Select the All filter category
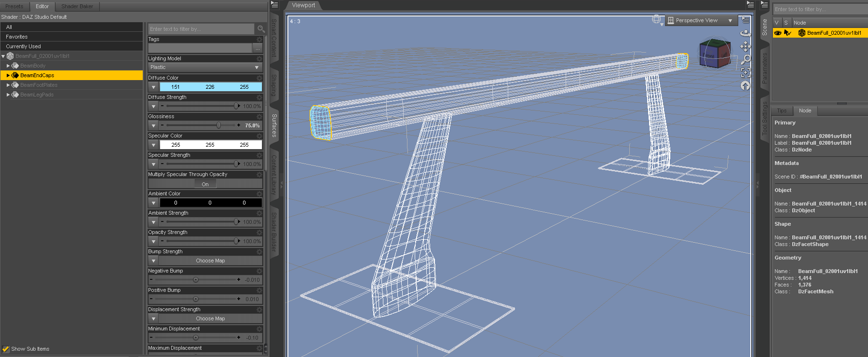This screenshot has height=357, width=868. coord(71,27)
